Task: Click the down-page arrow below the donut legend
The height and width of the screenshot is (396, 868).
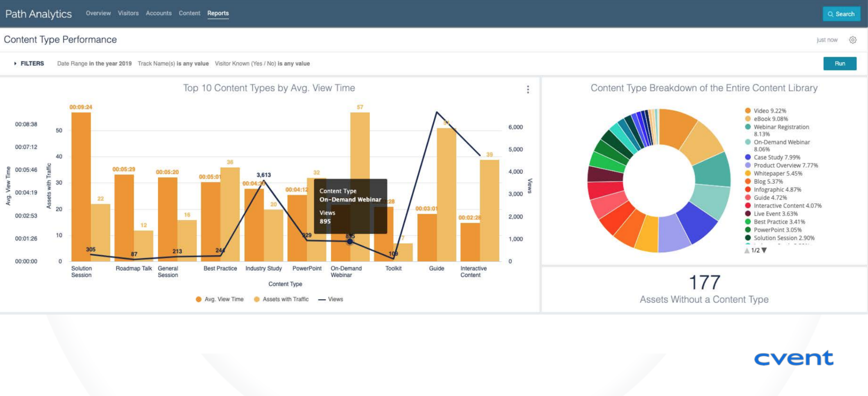Action: tap(764, 250)
